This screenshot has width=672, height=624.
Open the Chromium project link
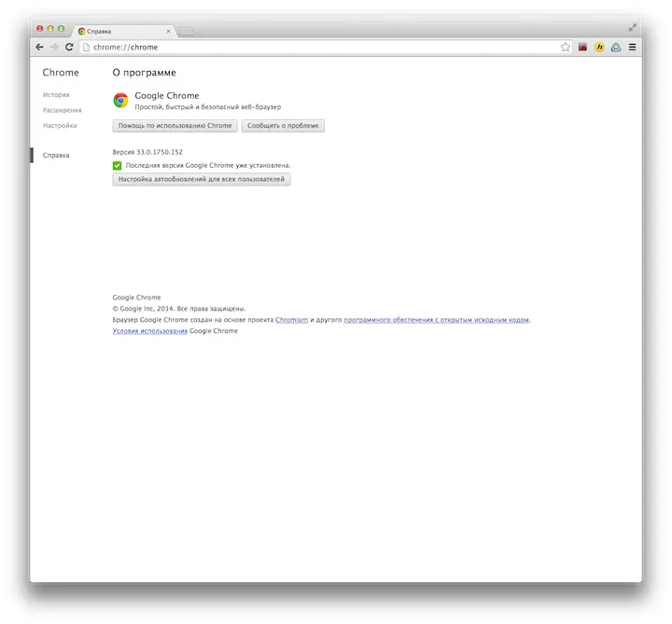tap(291, 320)
